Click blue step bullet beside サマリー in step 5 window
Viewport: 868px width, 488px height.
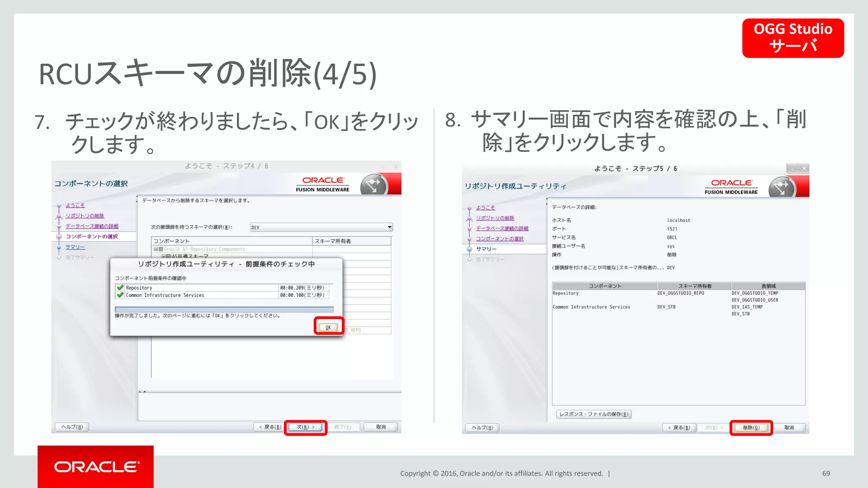coord(469,249)
